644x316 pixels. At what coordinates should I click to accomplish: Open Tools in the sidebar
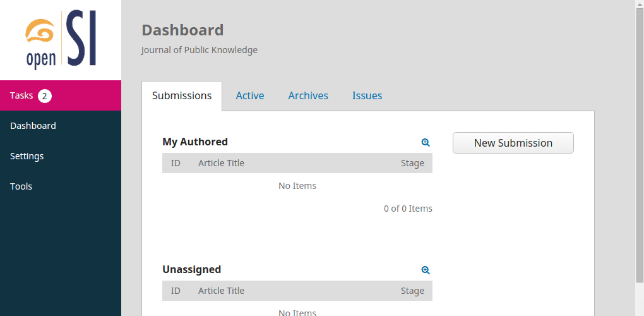(x=21, y=186)
